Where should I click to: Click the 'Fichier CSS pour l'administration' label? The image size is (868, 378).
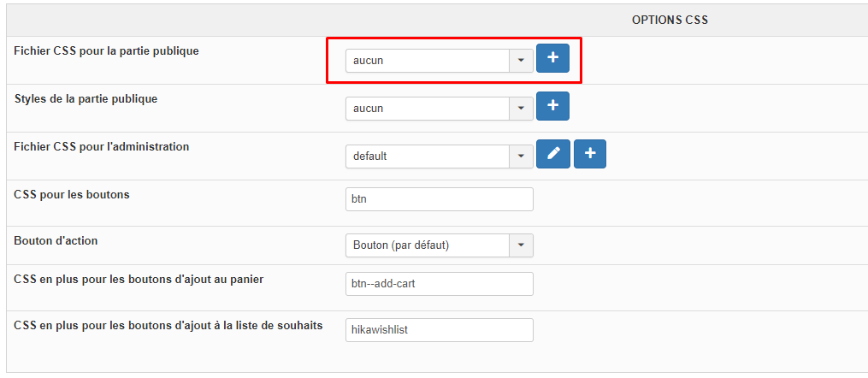pos(102,147)
